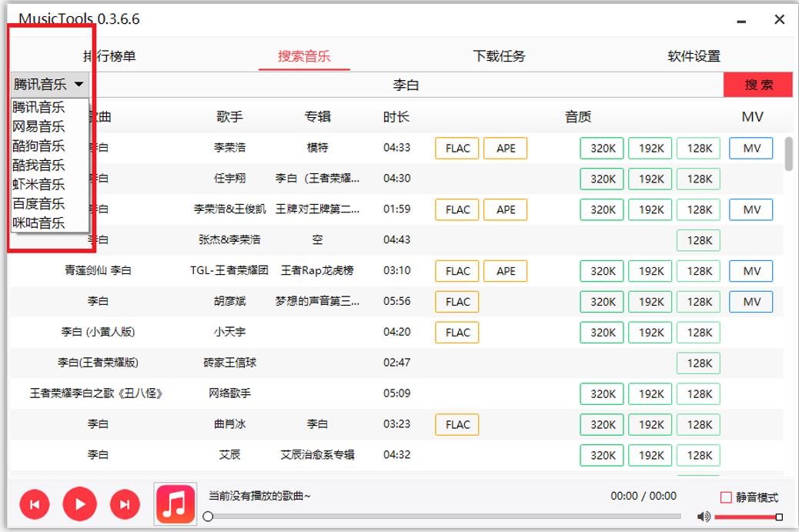Download FLAC for 曲肖冰 song
Image resolution: width=799 pixels, height=532 pixels.
(x=457, y=424)
